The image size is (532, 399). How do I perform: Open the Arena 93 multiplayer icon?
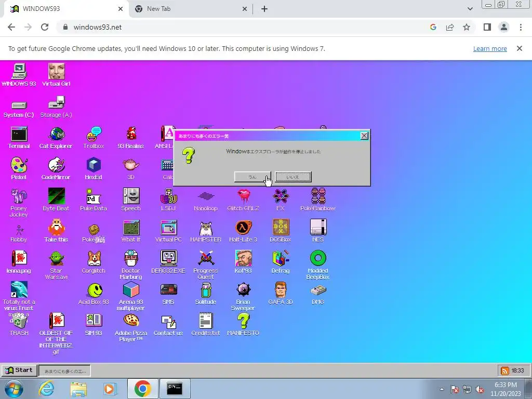(x=131, y=296)
